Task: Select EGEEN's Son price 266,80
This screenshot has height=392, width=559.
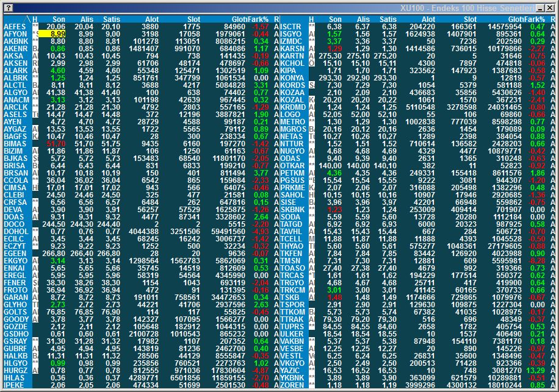Action: (54, 254)
